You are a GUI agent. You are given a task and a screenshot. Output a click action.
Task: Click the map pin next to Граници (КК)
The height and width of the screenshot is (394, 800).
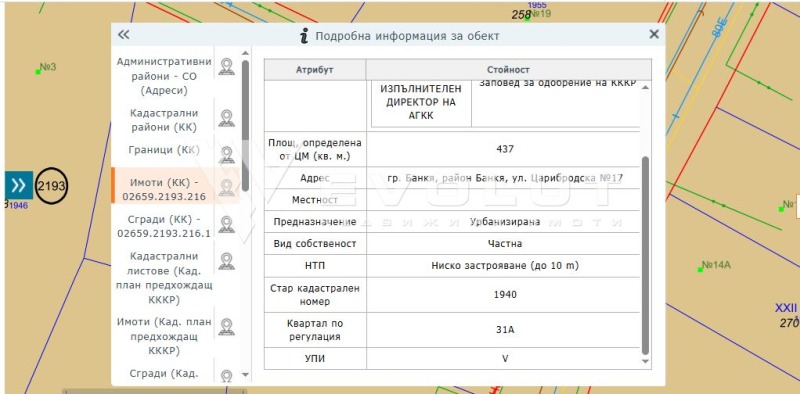click(x=227, y=155)
